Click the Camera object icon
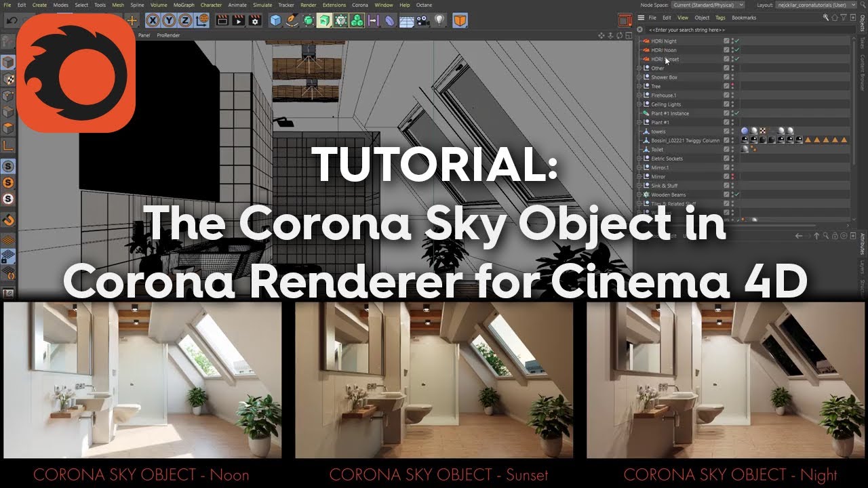 click(423, 20)
